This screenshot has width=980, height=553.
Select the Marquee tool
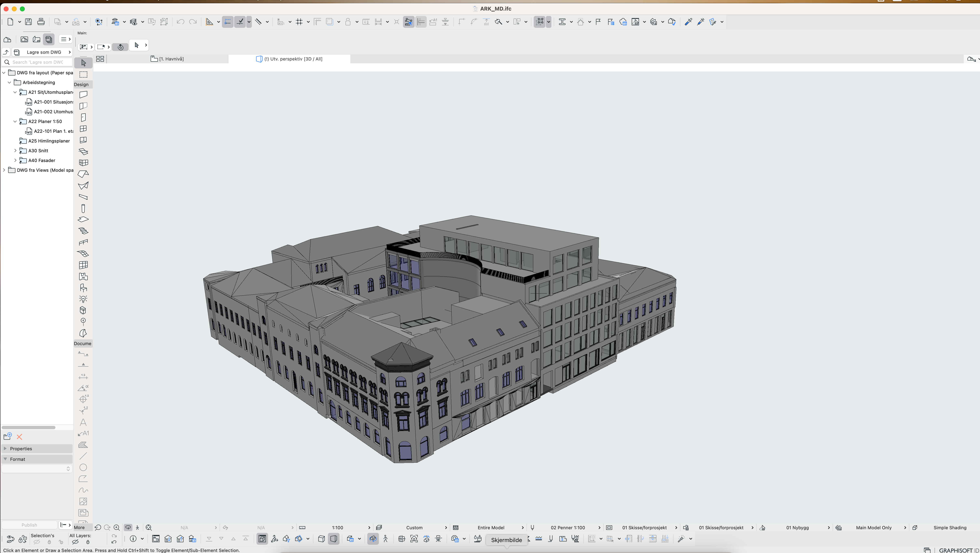[x=83, y=74]
